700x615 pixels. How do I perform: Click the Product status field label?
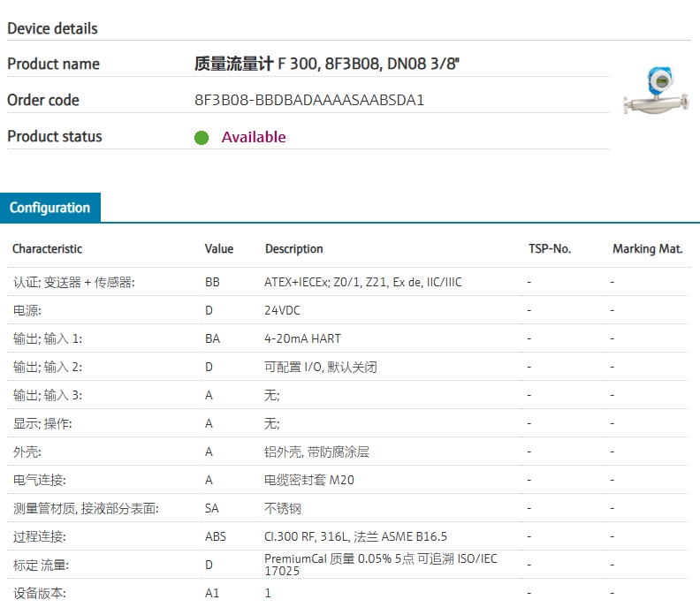(55, 136)
